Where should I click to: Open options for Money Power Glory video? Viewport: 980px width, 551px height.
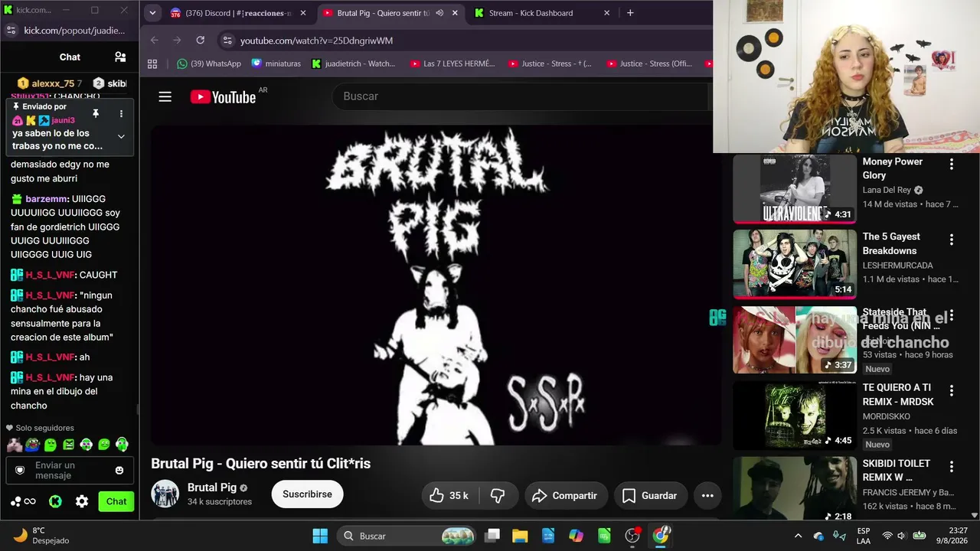(952, 164)
